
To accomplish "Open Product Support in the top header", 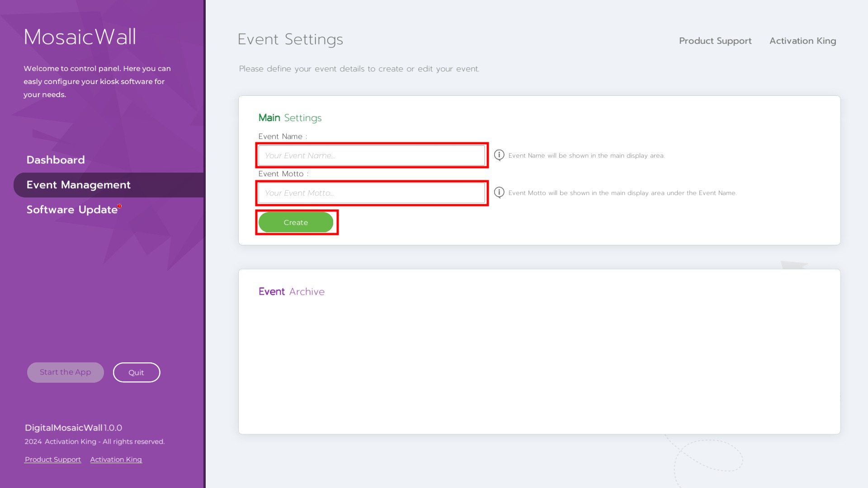I will [x=715, y=41].
